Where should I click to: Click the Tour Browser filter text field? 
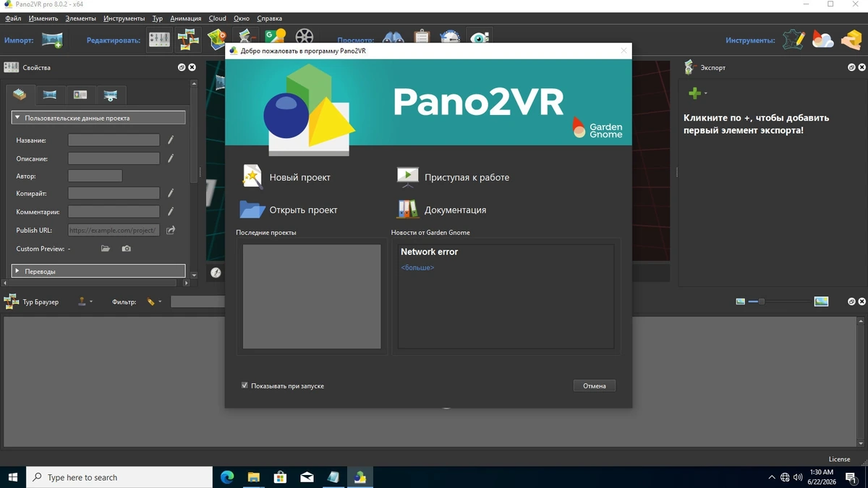[x=197, y=301]
